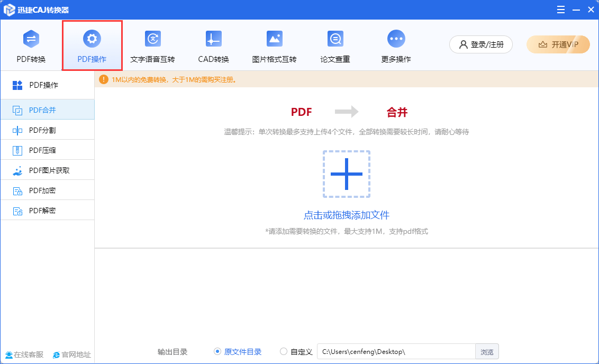The image size is (599, 364).
Task: Open the 论文查重 tool
Action: click(335, 39)
